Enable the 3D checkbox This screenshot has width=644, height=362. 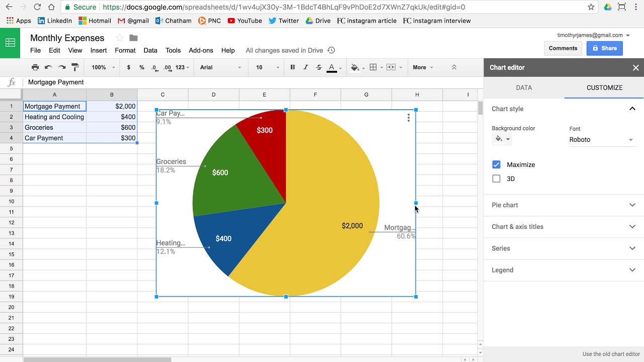point(497,178)
